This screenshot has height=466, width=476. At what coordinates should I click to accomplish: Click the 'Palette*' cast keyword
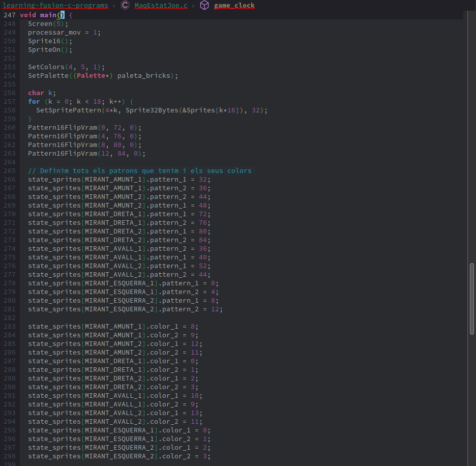pos(93,76)
